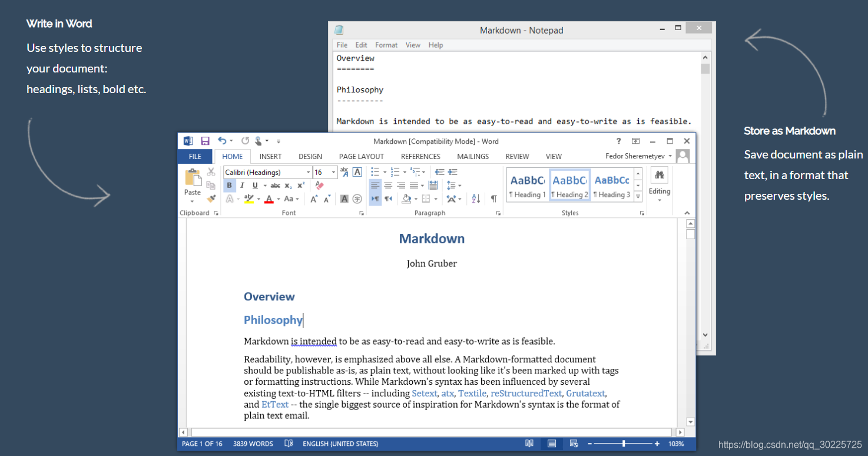Click the Sort A-Z icon
This screenshot has height=456, width=868.
(x=476, y=199)
